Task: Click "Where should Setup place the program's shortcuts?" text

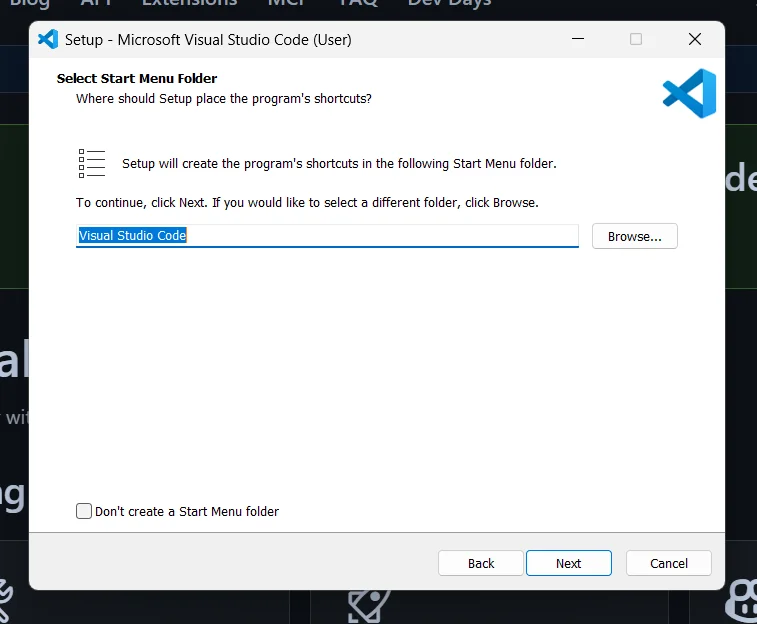Action: [224, 98]
